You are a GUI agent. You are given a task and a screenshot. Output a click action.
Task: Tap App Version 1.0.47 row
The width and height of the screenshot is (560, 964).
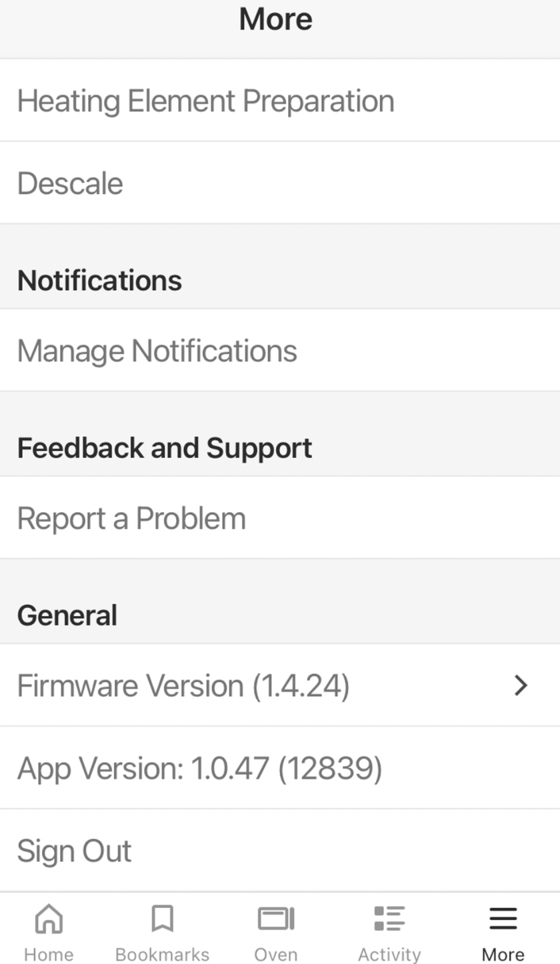(x=280, y=768)
